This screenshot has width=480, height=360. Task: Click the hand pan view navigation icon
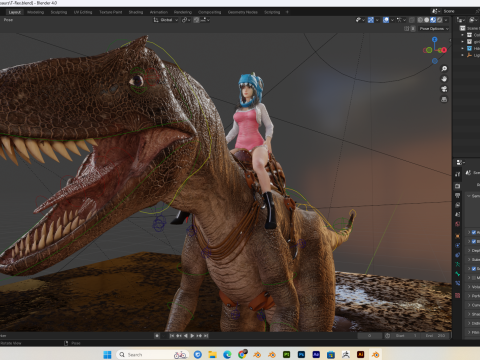(444, 79)
